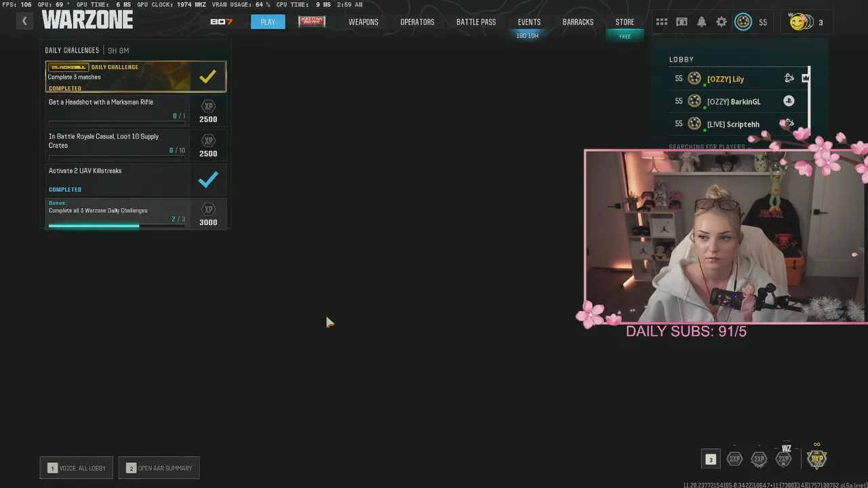Open the red featured event tile in top bar
Screen dimensions: 868x488
point(312,21)
